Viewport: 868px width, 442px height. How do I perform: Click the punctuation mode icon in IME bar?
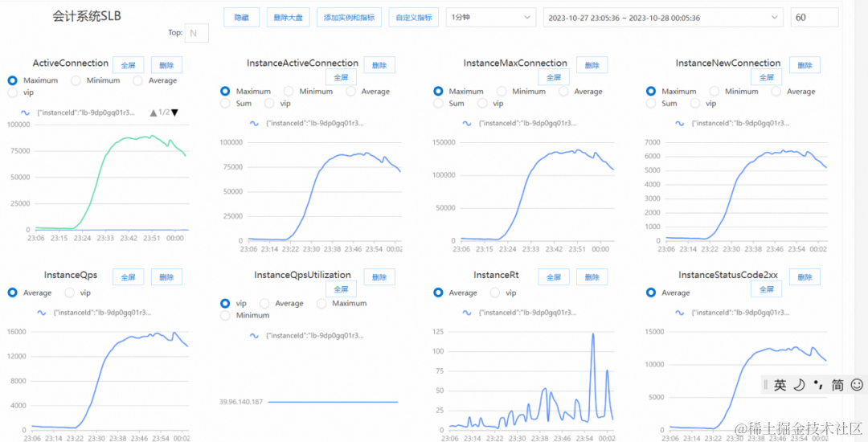[818, 384]
